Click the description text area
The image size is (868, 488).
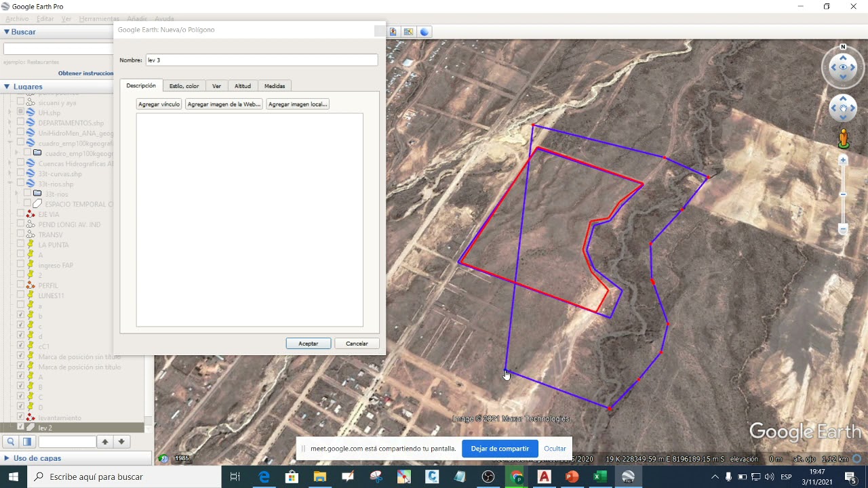250,220
